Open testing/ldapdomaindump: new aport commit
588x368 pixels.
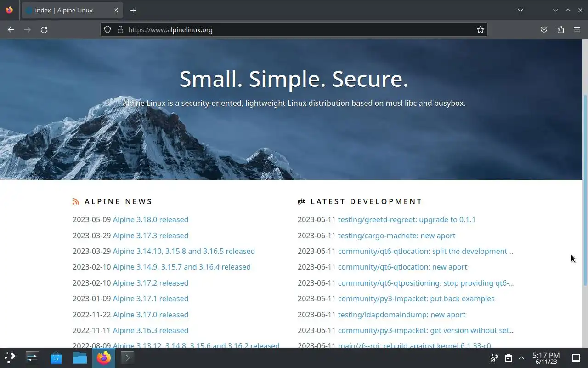click(x=401, y=315)
